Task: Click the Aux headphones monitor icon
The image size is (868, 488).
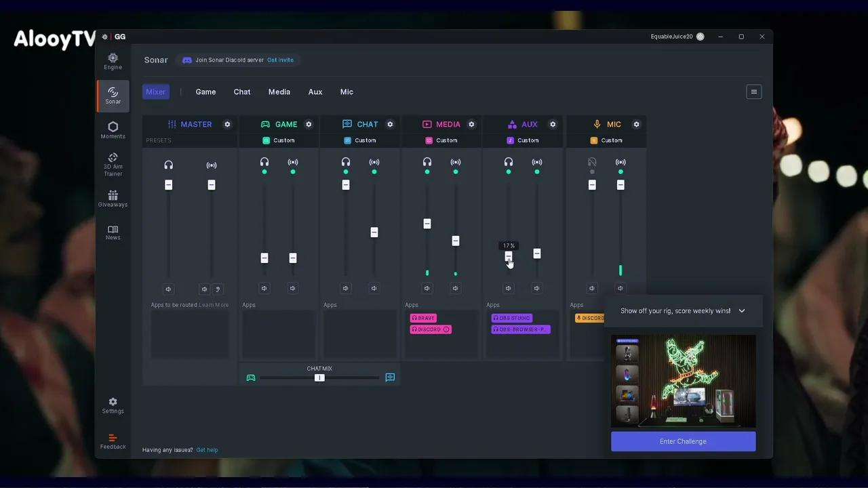Action: 509,162
